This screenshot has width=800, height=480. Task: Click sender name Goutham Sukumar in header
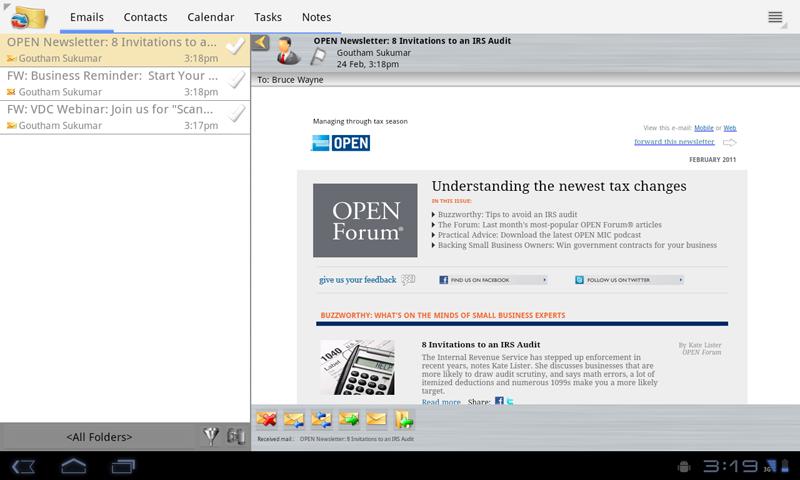[373, 53]
